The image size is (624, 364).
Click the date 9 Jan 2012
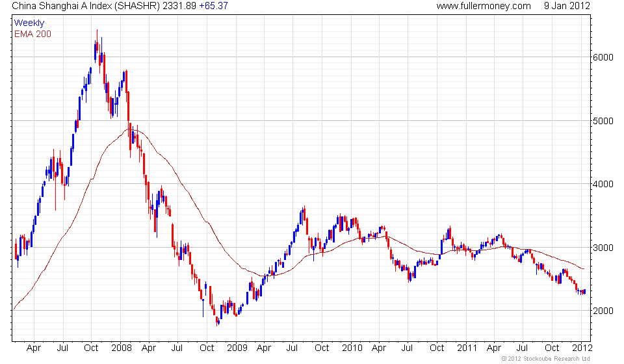pyautogui.click(x=567, y=6)
